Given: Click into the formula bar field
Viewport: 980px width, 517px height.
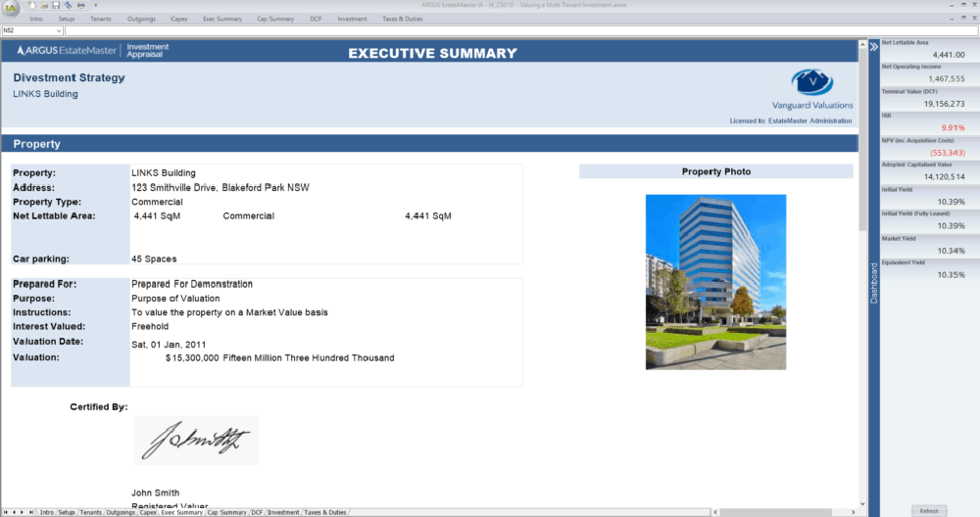Looking at the screenshot, I should (x=521, y=30).
